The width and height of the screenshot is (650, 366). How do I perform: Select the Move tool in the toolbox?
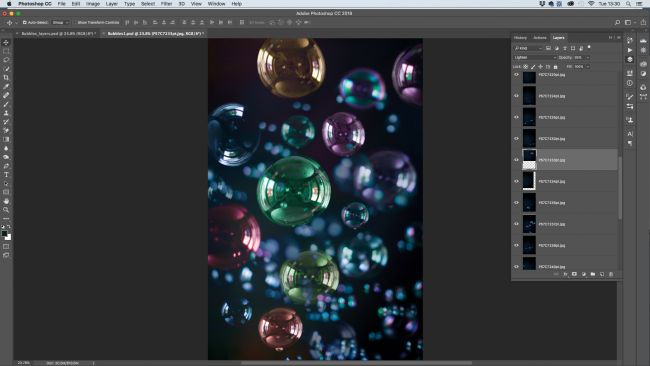click(6, 43)
